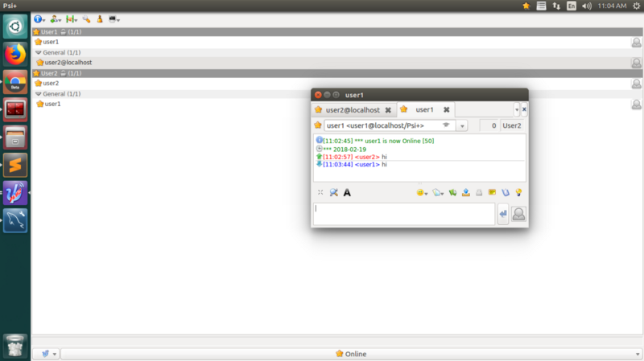Open the smiley emoticon picker
This screenshot has width=644, height=361.
tap(420, 192)
